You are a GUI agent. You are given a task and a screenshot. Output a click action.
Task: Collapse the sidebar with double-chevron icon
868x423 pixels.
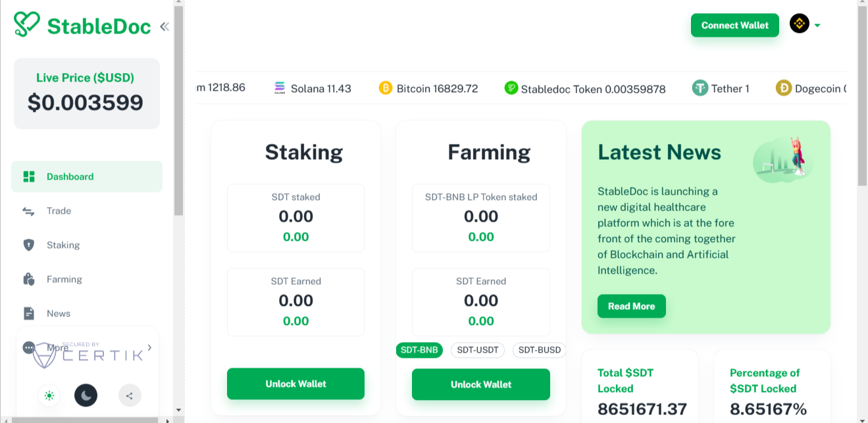click(164, 26)
